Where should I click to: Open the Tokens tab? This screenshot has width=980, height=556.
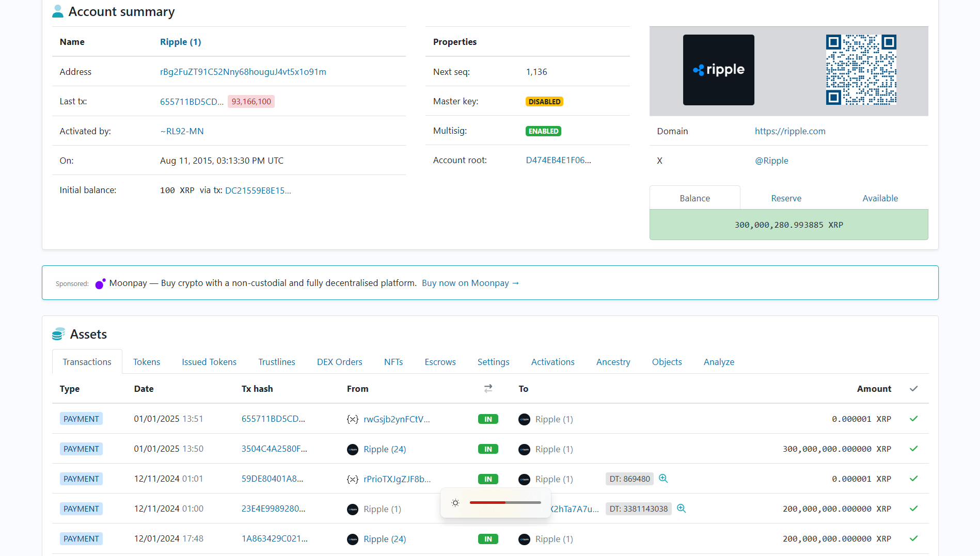[x=147, y=362]
